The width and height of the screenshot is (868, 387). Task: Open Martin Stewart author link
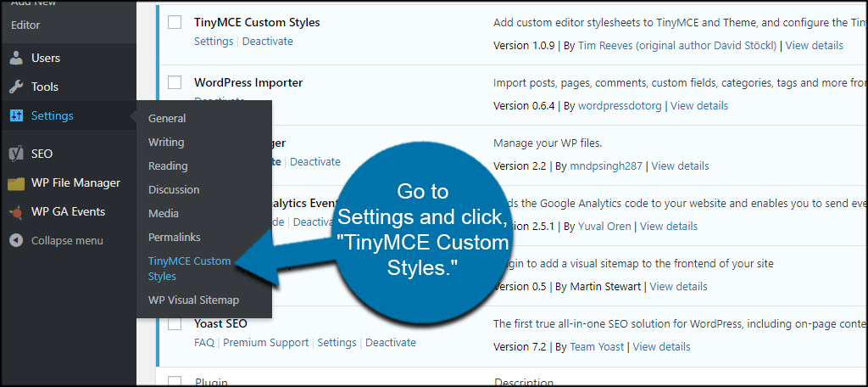coord(605,287)
